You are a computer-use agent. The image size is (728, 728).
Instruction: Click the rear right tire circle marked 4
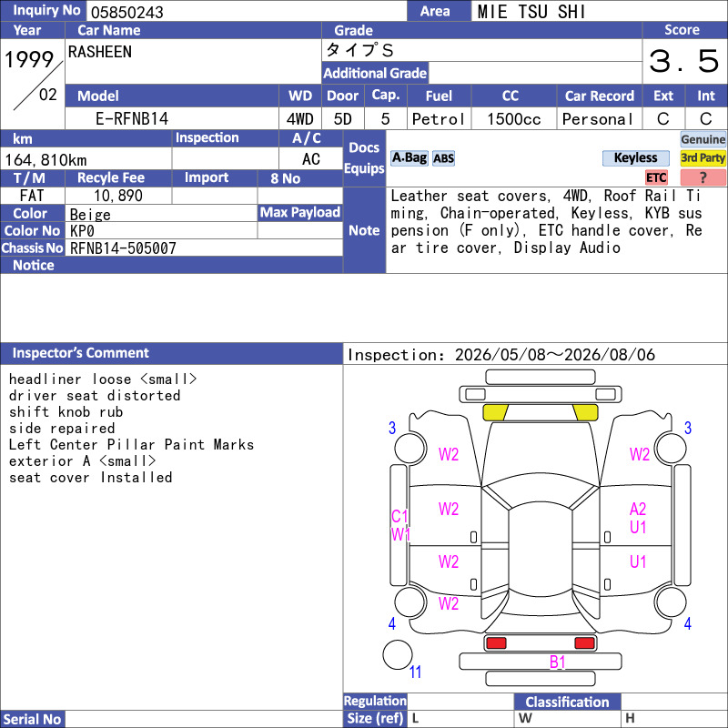pos(671,602)
